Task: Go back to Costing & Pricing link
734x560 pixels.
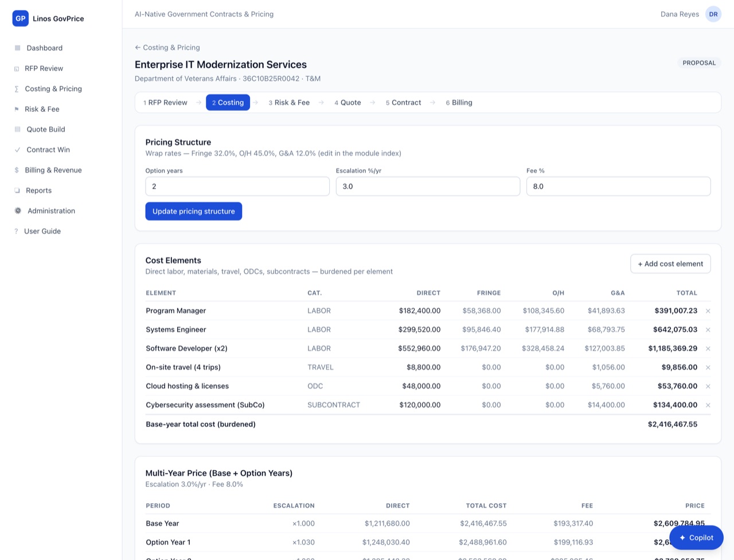Action: click(167, 48)
